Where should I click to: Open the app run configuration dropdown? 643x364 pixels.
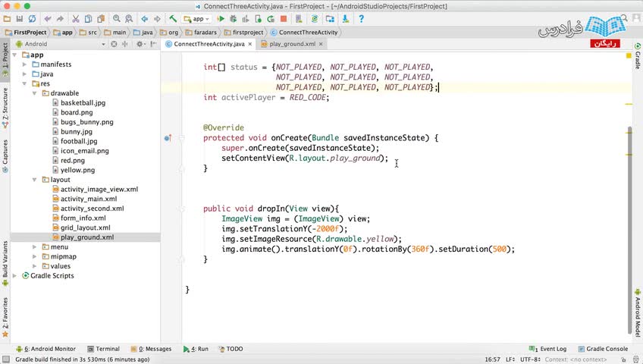197,19
